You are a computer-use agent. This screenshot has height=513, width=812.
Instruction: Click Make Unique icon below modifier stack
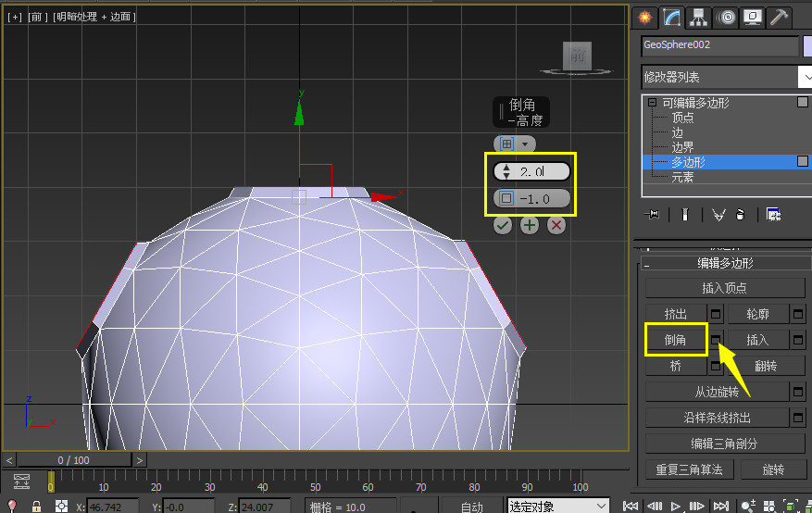tap(718, 215)
